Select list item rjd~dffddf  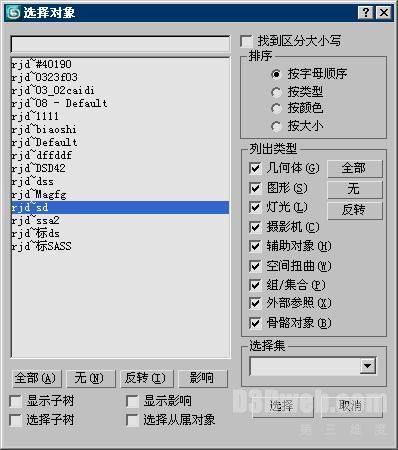pos(120,155)
